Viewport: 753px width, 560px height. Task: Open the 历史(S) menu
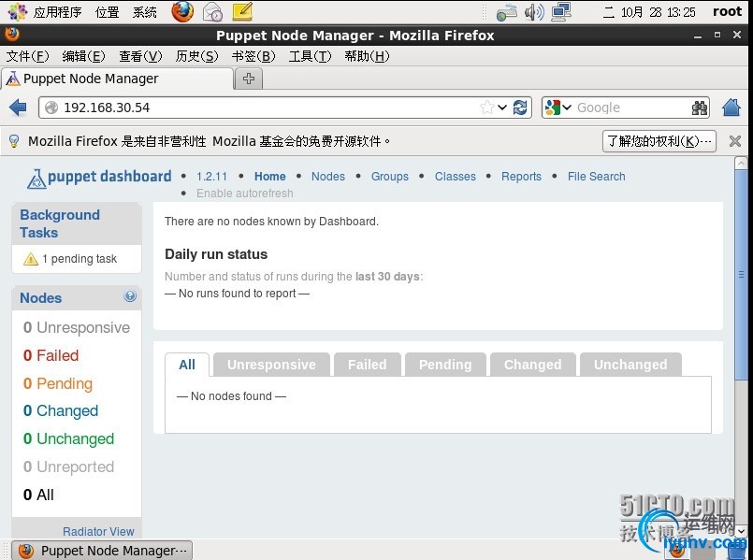[x=196, y=56]
